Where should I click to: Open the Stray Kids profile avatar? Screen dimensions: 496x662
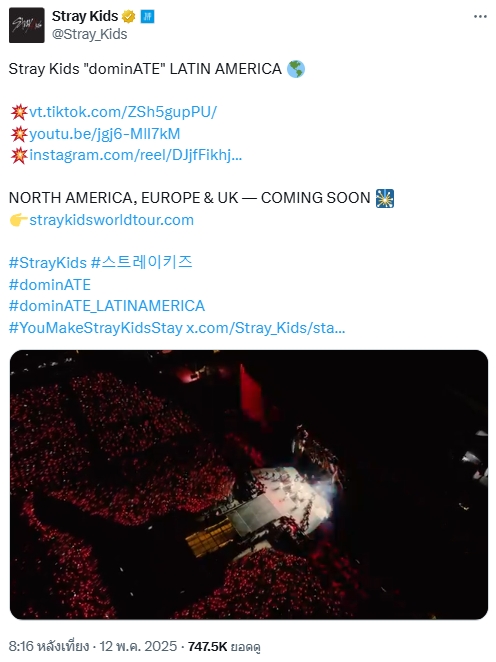tap(27, 25)
